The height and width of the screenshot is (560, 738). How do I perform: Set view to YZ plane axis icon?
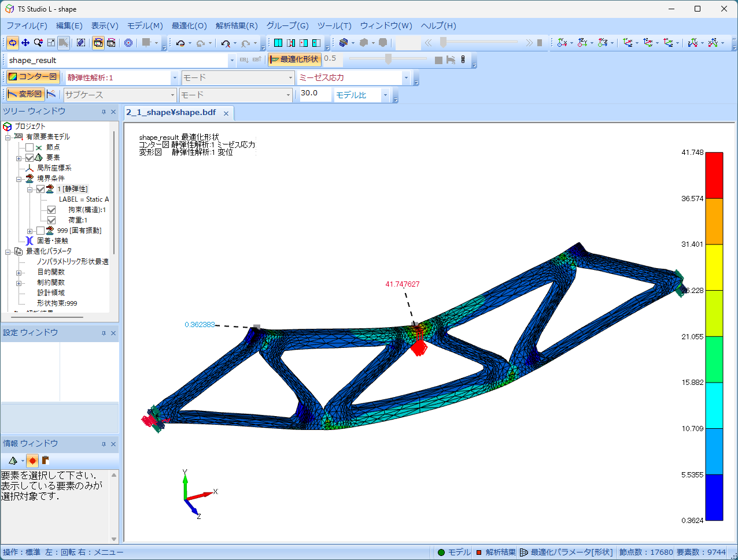[x=582, y=43]
